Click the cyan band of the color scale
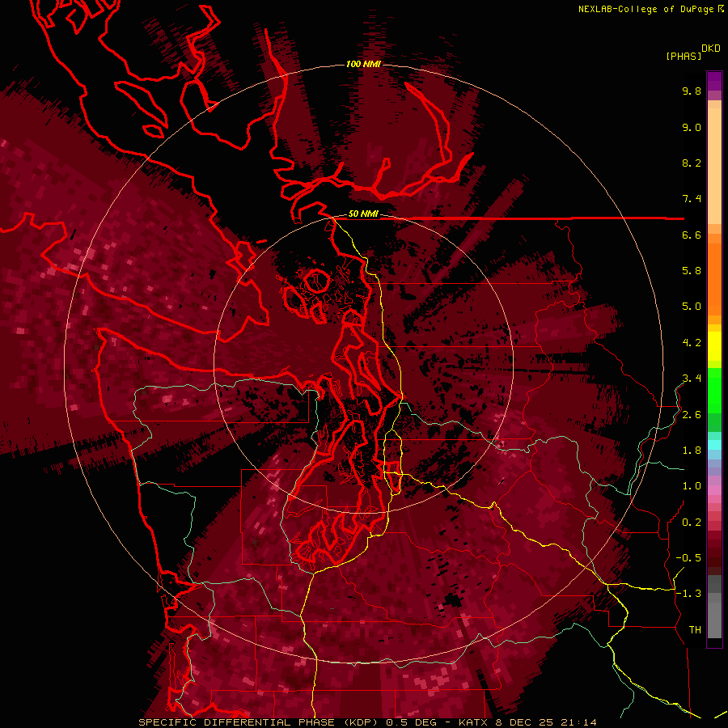The height and width of the screenshot is (728, 728). point(714,444)
